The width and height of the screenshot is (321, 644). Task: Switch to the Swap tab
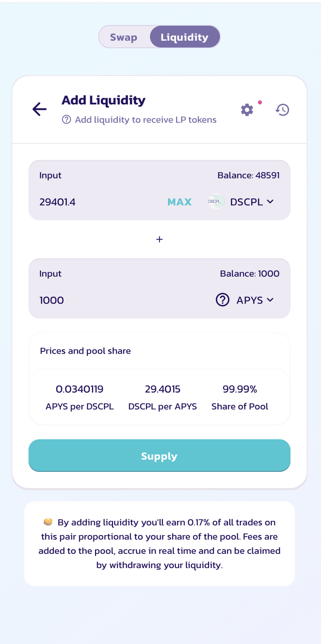124,37
